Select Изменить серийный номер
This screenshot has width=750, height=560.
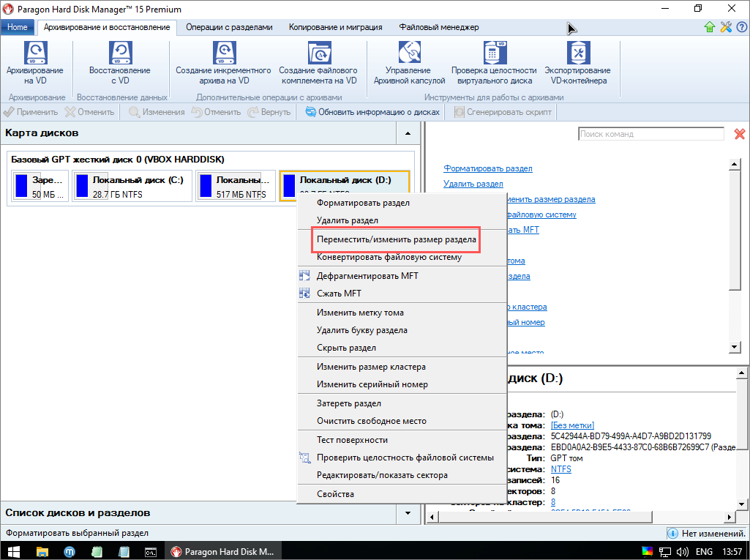coord(402,384)
